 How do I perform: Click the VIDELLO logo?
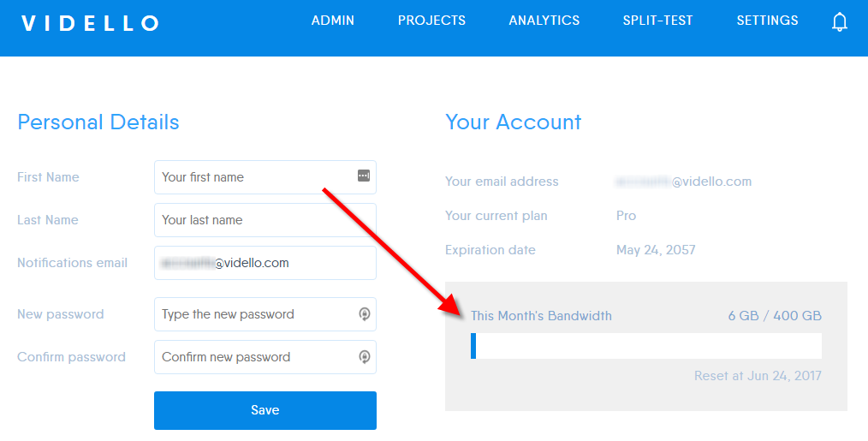pos(90,23)
